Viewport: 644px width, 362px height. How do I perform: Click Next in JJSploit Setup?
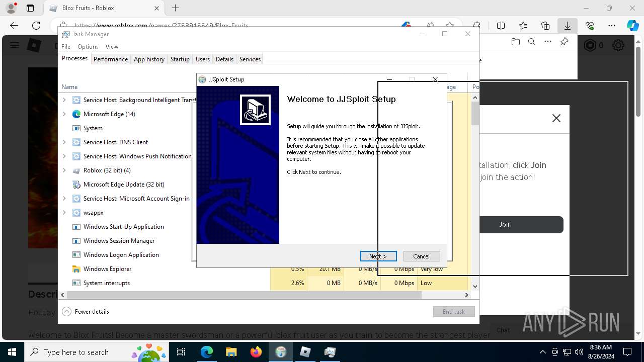tap(378, 256)
